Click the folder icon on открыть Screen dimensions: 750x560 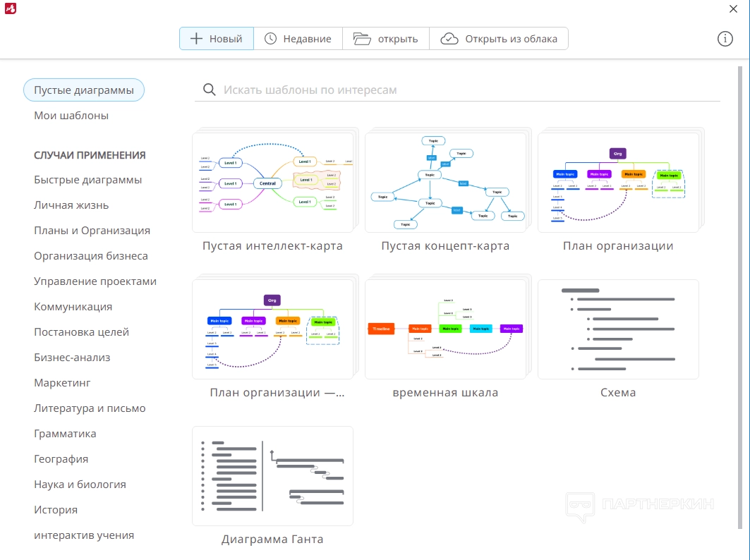click(362, 39)
